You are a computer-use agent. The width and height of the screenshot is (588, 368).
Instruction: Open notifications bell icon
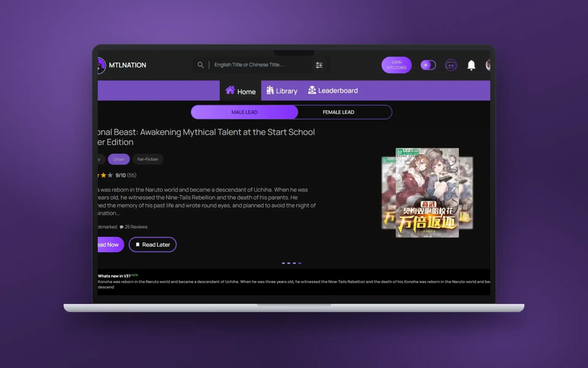[471, 65]
